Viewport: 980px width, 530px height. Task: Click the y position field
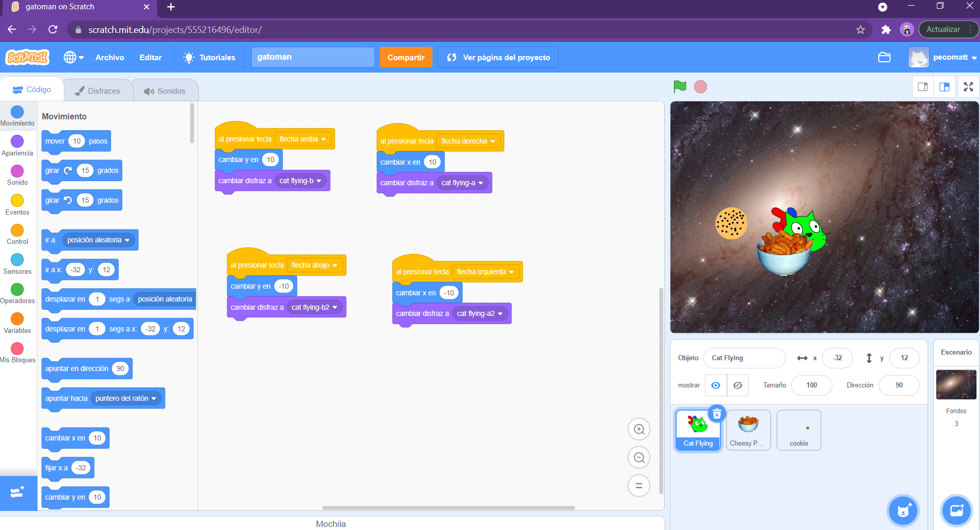(904, 358)
